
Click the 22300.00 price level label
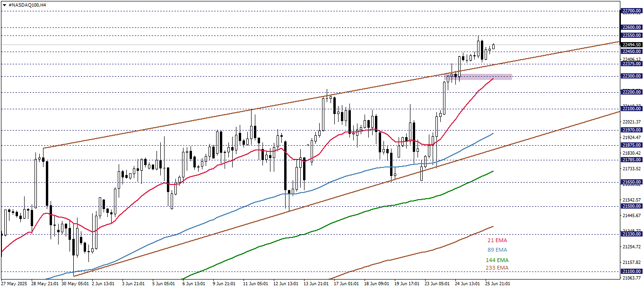(632, 76)
